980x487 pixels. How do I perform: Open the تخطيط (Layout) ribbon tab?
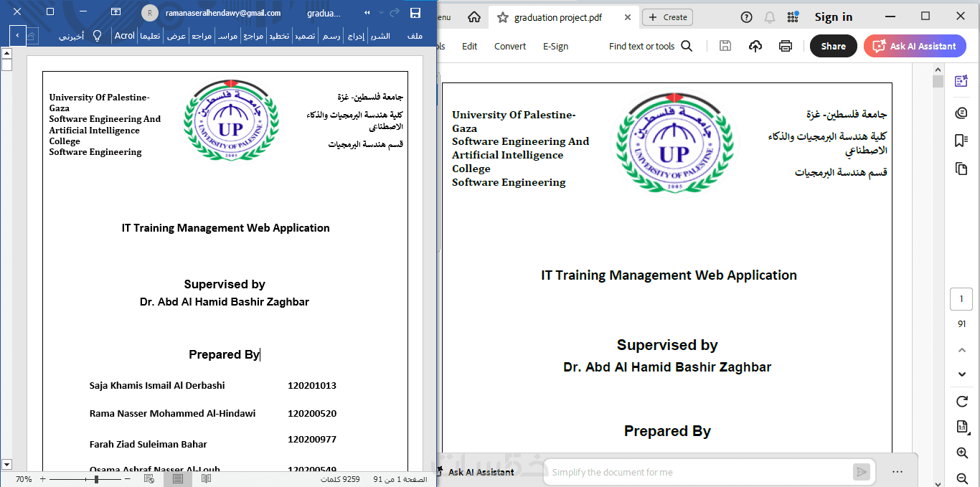tap(279, 36)
